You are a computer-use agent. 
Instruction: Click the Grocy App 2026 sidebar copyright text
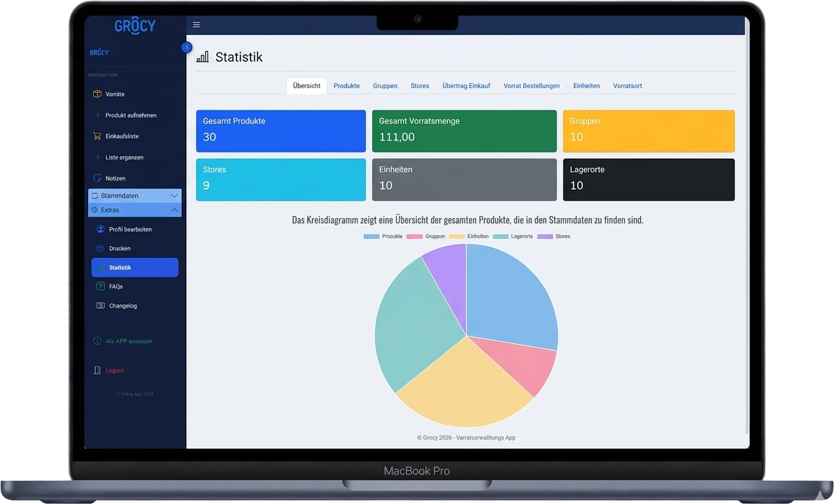134,394
